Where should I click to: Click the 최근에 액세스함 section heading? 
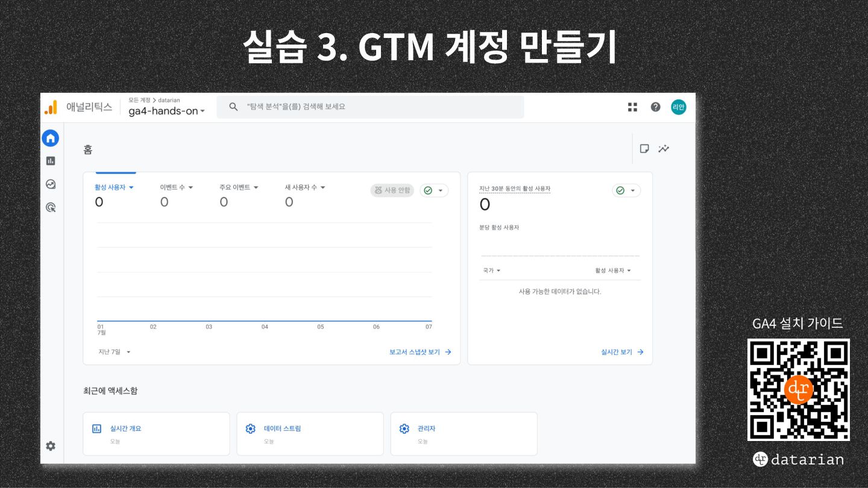tap(110, 391)
